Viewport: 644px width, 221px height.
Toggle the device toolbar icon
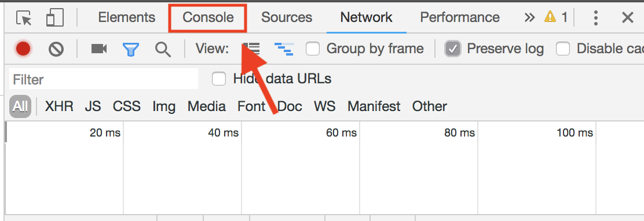[54, 17]
